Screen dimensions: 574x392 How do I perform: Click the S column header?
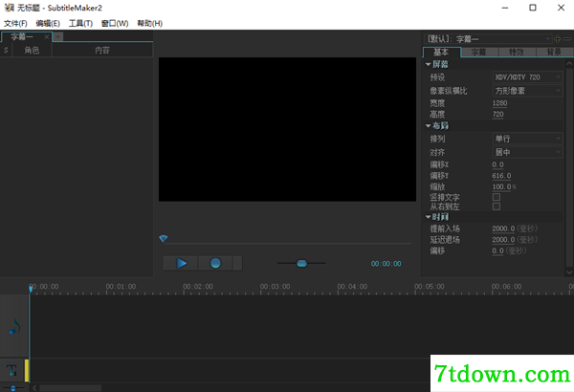coord(6,50)
